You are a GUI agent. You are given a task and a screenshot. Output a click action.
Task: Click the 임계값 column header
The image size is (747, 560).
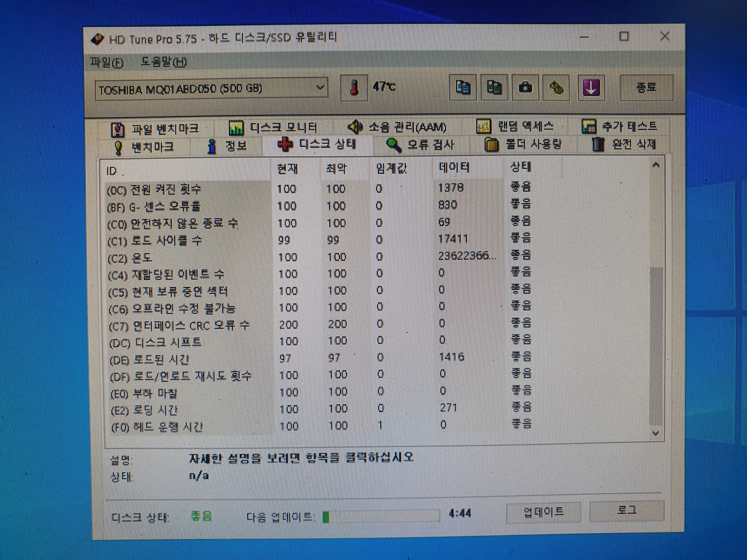click(x=392, y=168)
